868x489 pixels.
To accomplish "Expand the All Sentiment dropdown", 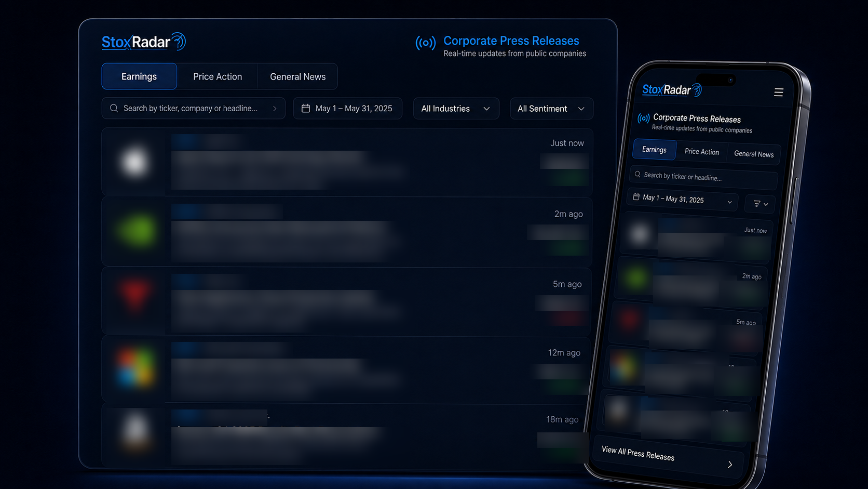I will coord(551,109).
